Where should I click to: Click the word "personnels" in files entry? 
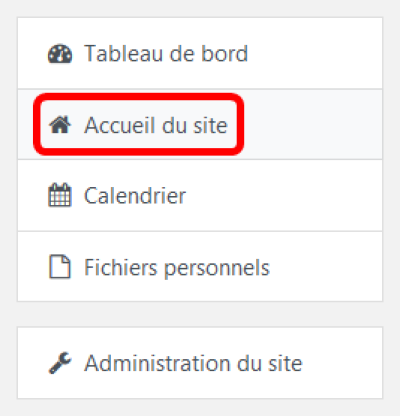pyautogui.click(x=217, y=269)
